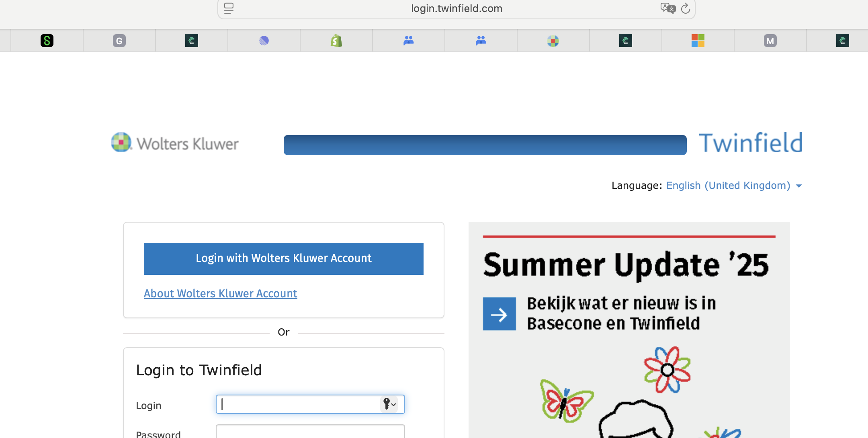This screenshot has width=868, height=438.
Task: Open the gray M pinned tab
Action: pos(770,41)
